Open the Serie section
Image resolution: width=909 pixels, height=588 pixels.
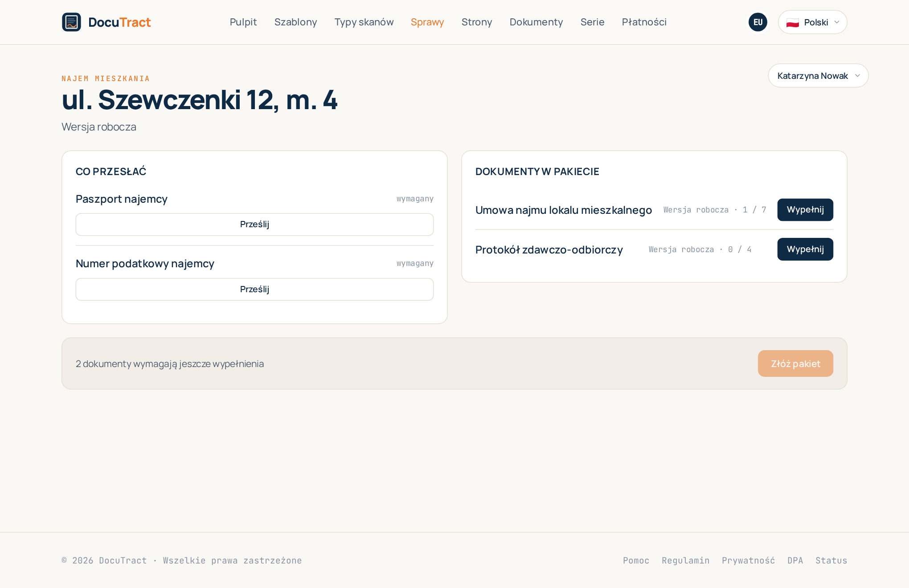click(x=593, y=22)
